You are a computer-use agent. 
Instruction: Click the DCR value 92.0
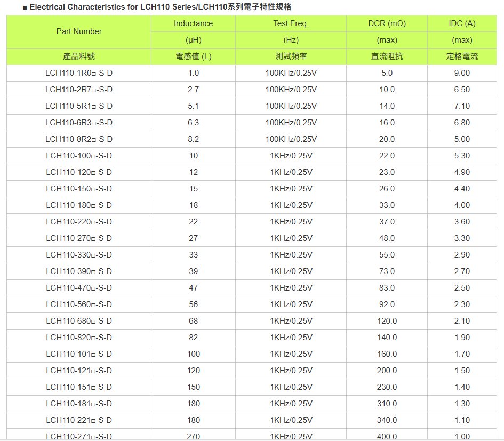(387, 304)
